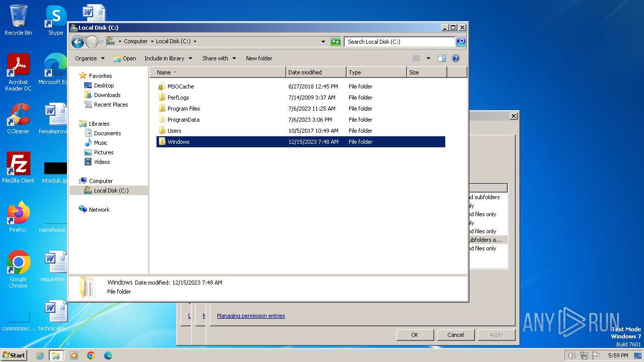Viewport: 644px width, 362px height.
Task: Open Managing permission entries link
Action: click(251, 316)
